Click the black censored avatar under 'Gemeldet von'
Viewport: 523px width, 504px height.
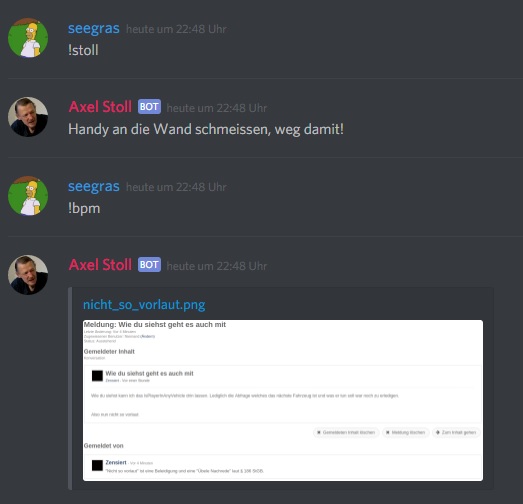(x=97, y=465)
